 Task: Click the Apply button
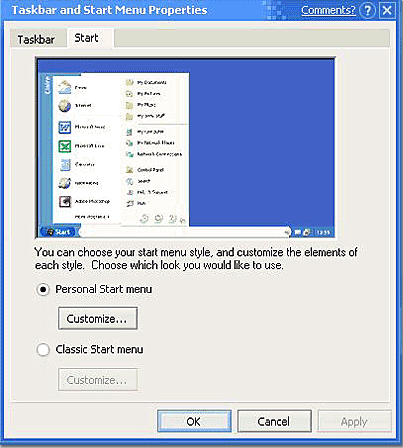click(354, 421)
